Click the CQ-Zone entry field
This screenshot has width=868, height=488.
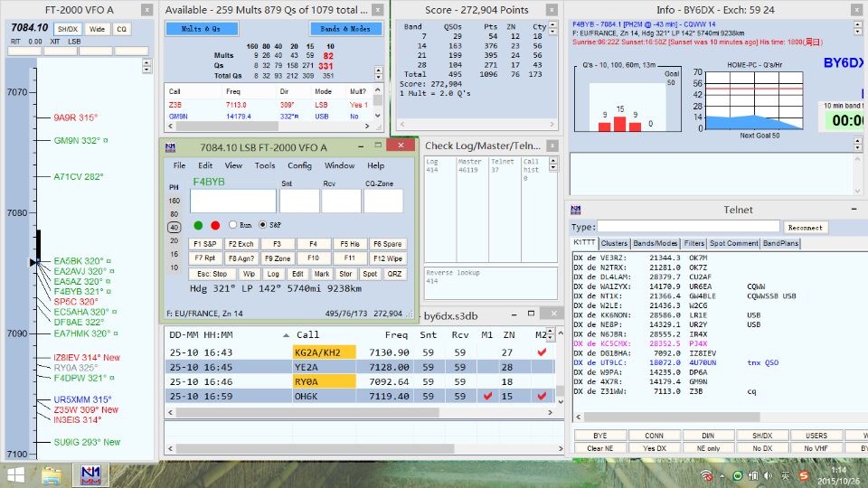(383, 201)
